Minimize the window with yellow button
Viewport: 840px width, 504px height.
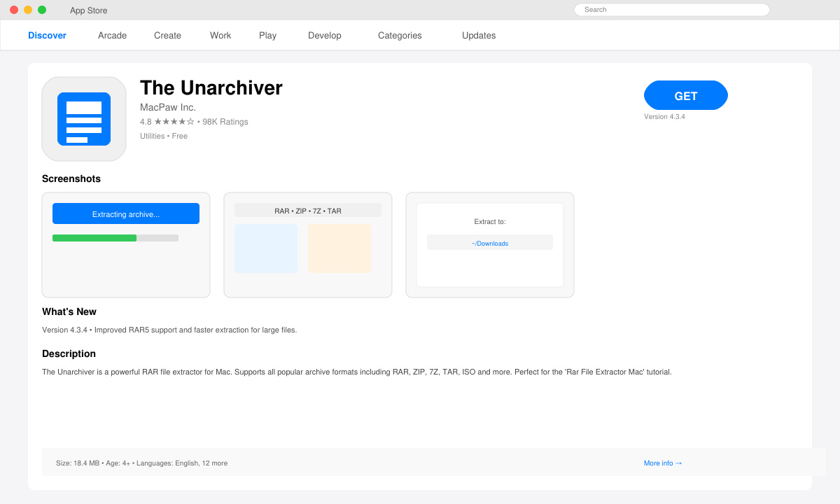pos(28,10)
